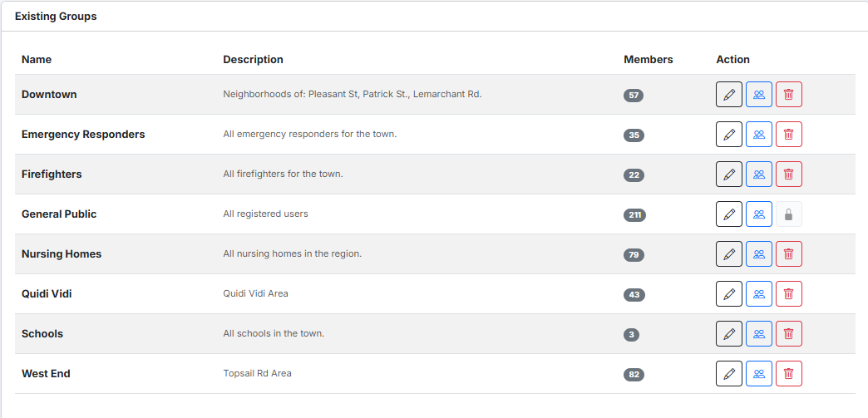Manage members of Nursing Homes group
This screenshot has width=868, height=418.
[x=759, y=254]
